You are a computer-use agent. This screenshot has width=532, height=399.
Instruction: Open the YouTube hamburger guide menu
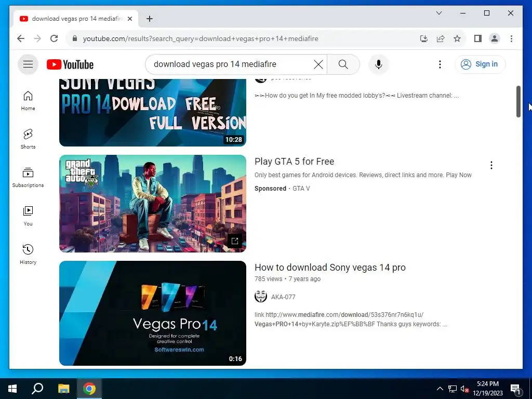[x=28, y=64]
